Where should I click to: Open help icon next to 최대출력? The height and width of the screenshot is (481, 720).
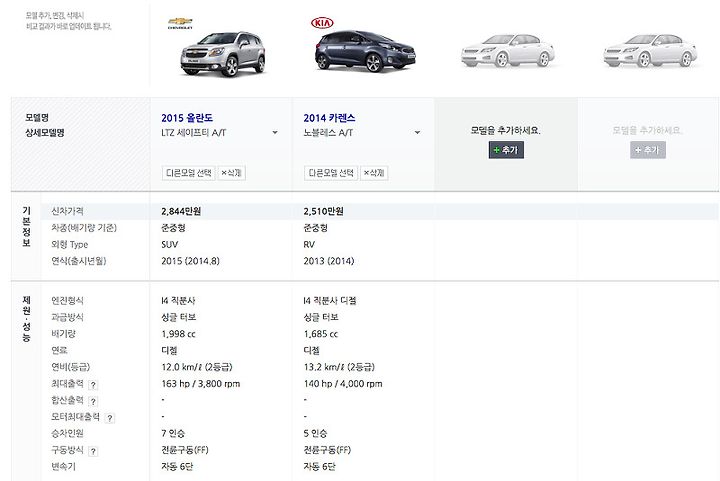point(93,385)
